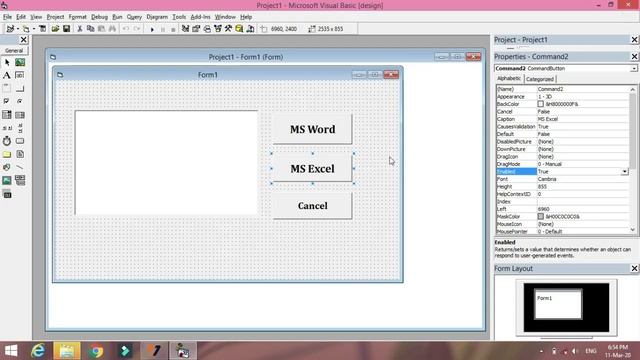Select the Font property row
640x360 pixels.
click(562, 179)
